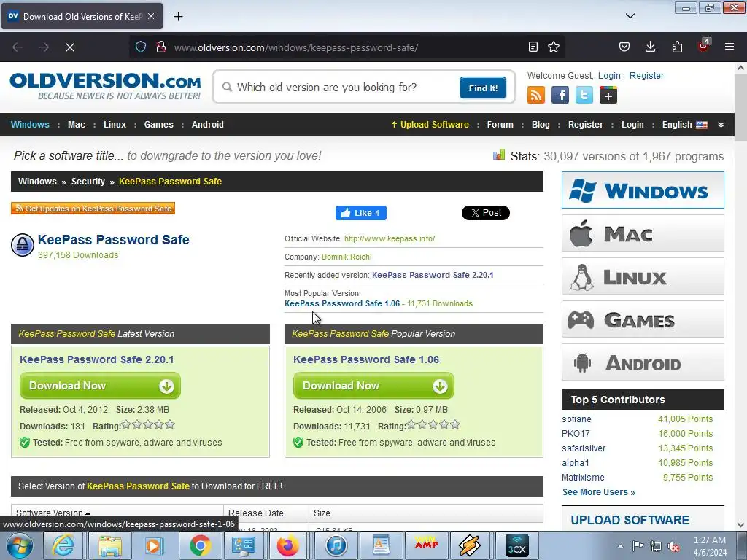The height and width of the screenshot is (560, 747).
Task: Click the Login link beside Welcome Guest
Action: click(x=609, y=76)
